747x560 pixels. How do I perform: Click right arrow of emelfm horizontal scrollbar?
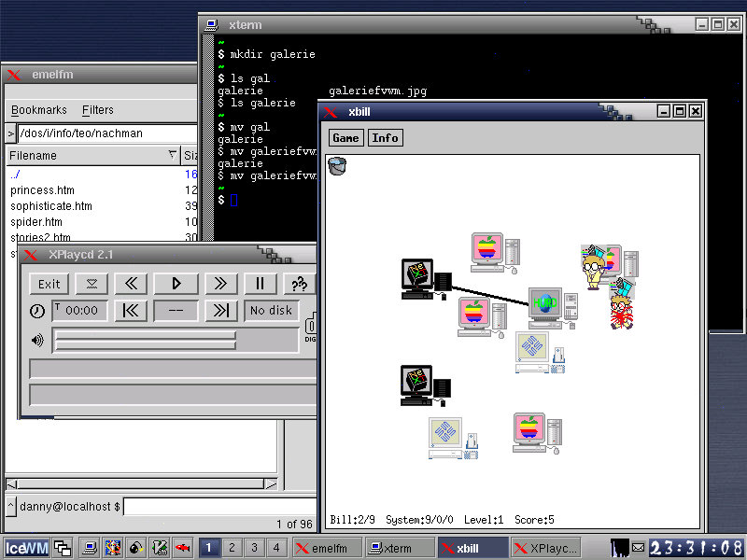(271, 484)
